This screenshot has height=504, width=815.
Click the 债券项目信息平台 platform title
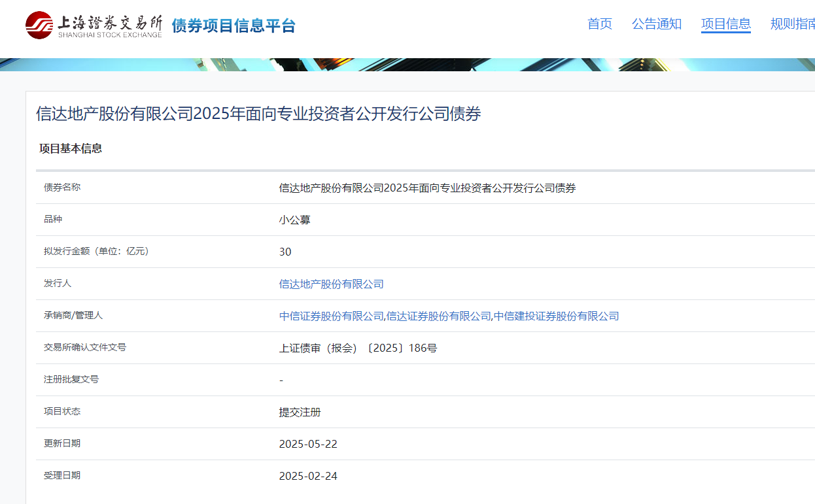pyautogui.click(x=234, y=25)
